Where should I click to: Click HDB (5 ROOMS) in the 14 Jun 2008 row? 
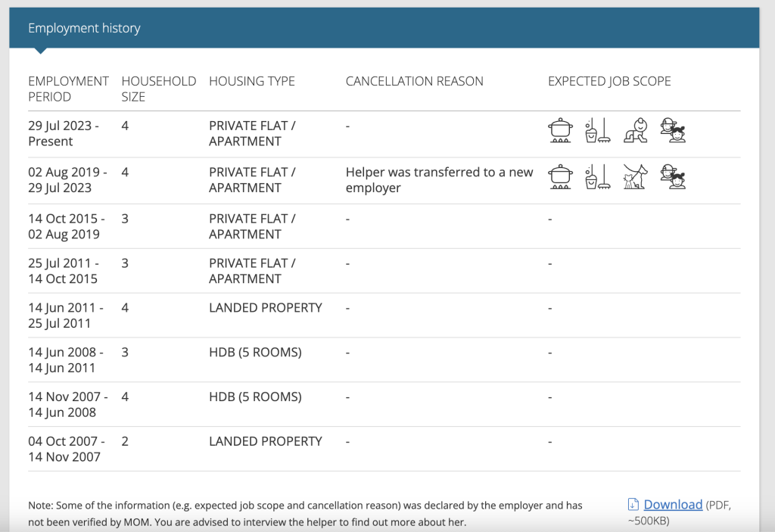(255, 352)
